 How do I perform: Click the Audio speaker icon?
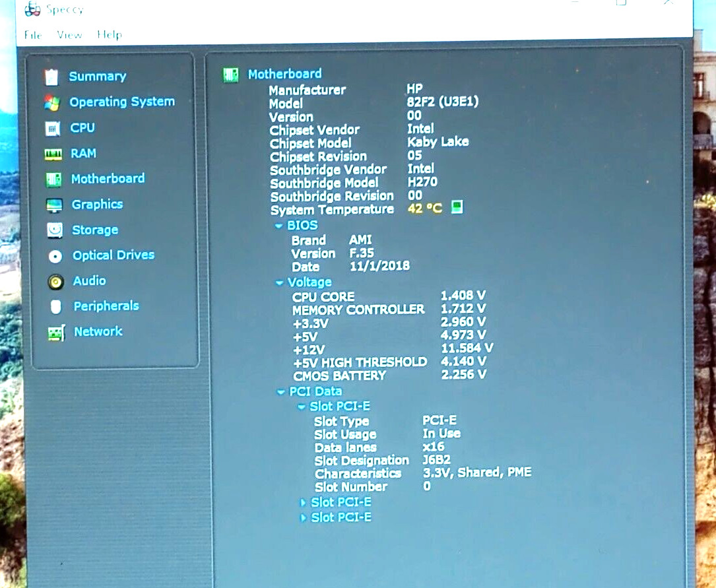coord(55,282)
